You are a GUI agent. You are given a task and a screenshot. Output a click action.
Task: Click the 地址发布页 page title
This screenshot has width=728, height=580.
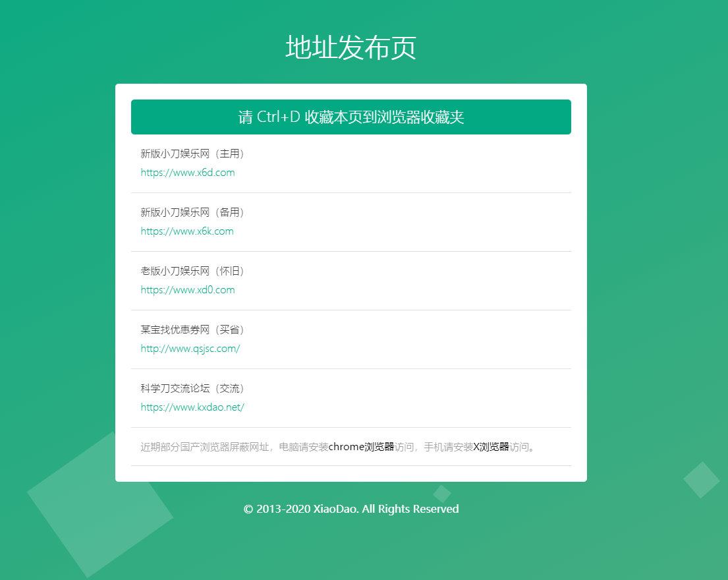[350, 46]
